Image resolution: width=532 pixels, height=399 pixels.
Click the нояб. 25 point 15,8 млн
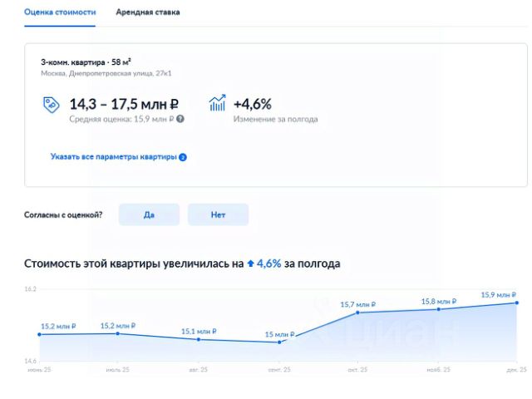click(439, 309)
